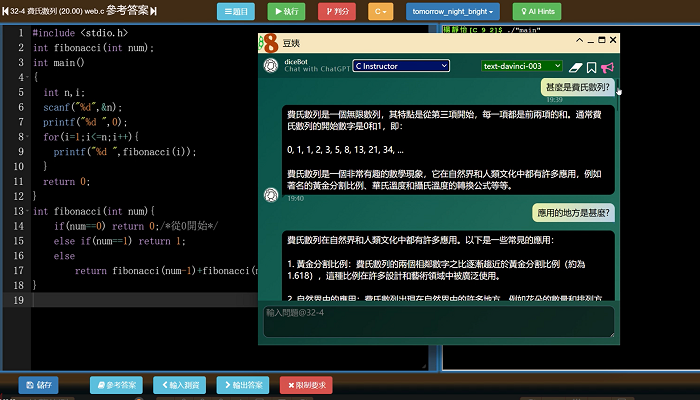Image resolution: width=700 pixels, height=400 pixels.
Task: Click the bookmark icon in chat header
Action: [592, 67]
